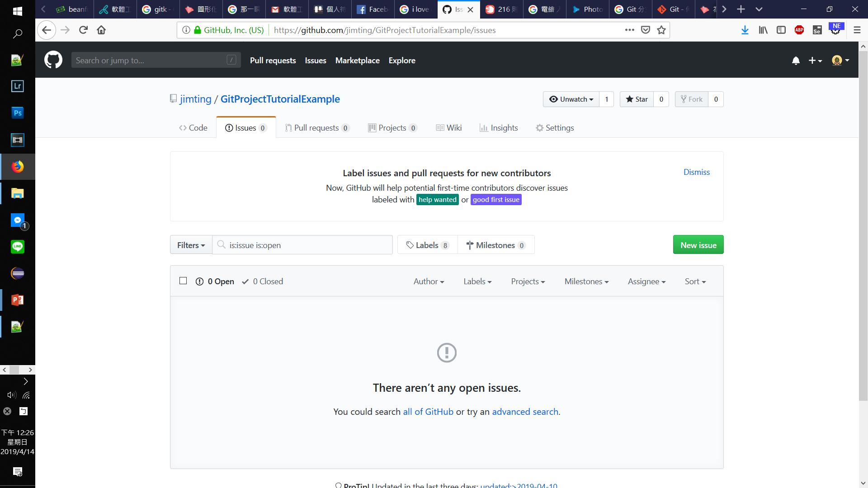
Task: Open the Unwatch dropdown
Action: click(571, 99)
